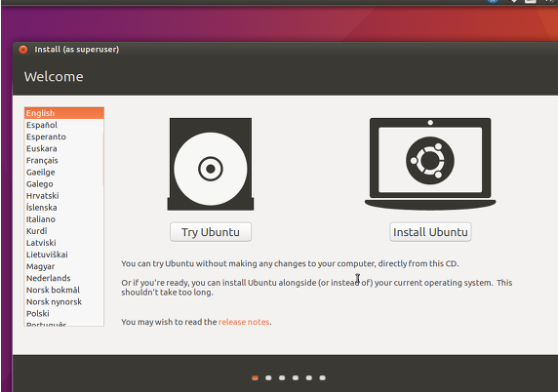Click the first orange progress dot

point(255,377)
